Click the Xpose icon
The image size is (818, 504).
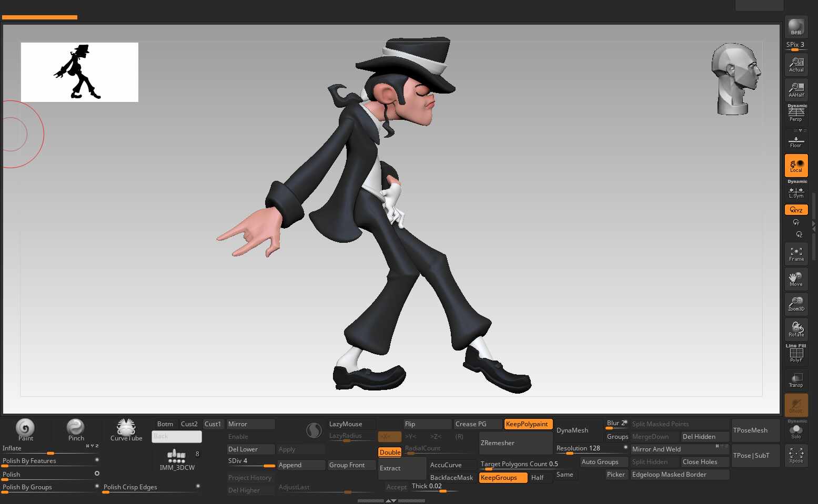tap(796, 455)
